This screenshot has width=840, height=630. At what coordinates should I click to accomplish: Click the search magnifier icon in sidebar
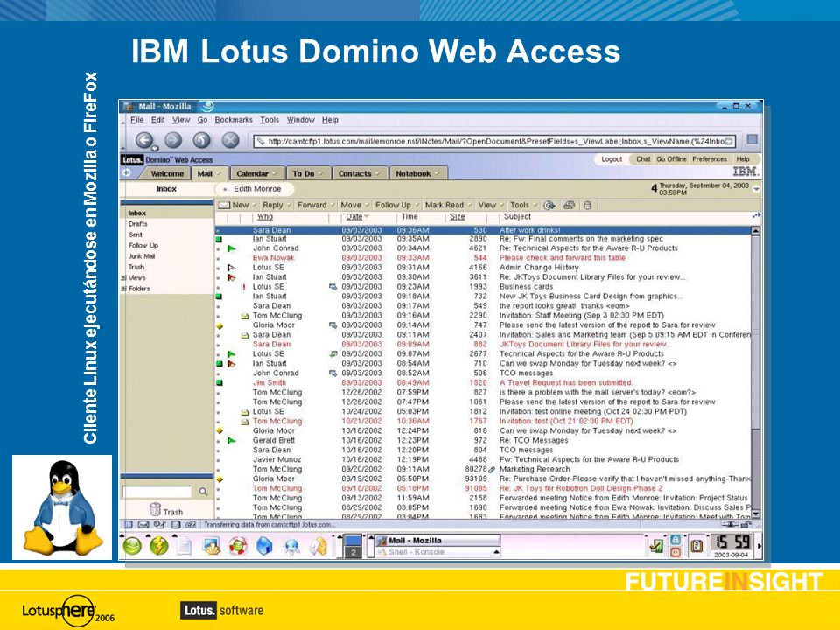coord(203,491)
